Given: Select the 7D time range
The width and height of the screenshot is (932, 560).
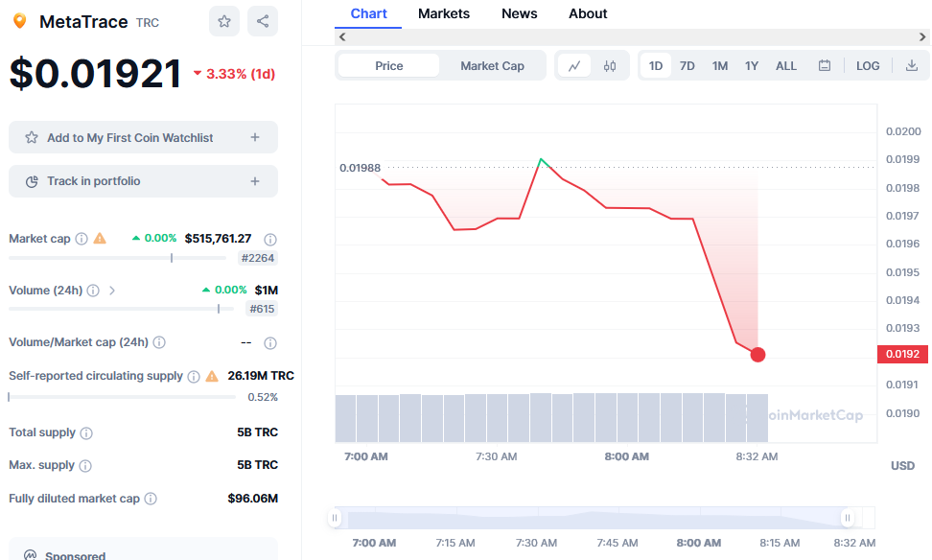Looking at the screenshot, I should [x=687, y=66].
